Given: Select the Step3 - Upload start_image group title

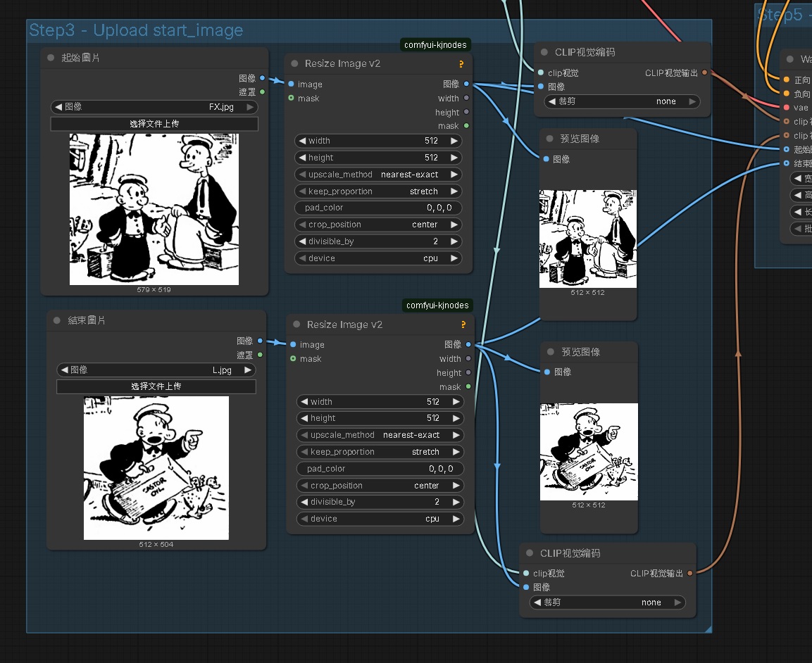Looking at the screenshot, I should (x=136, y=30).
